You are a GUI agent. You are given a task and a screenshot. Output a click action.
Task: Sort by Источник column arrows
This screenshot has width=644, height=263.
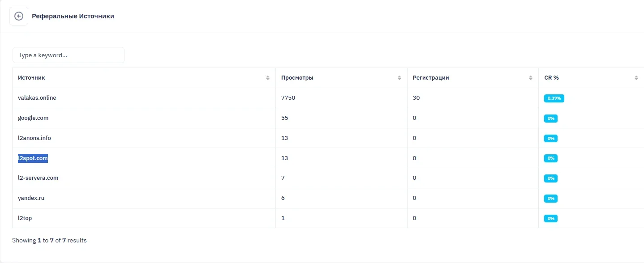coord(268,78)
